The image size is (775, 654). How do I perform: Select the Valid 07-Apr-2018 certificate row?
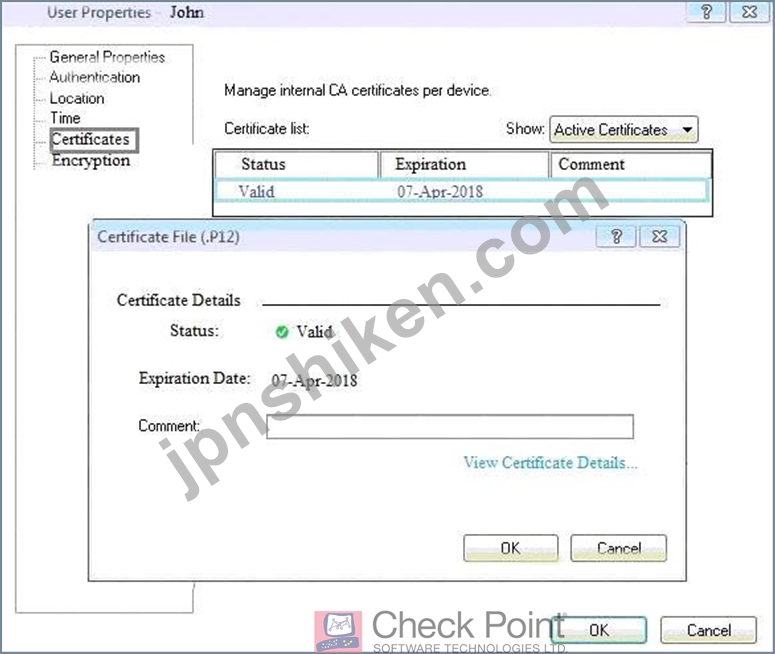coord(462,191)
